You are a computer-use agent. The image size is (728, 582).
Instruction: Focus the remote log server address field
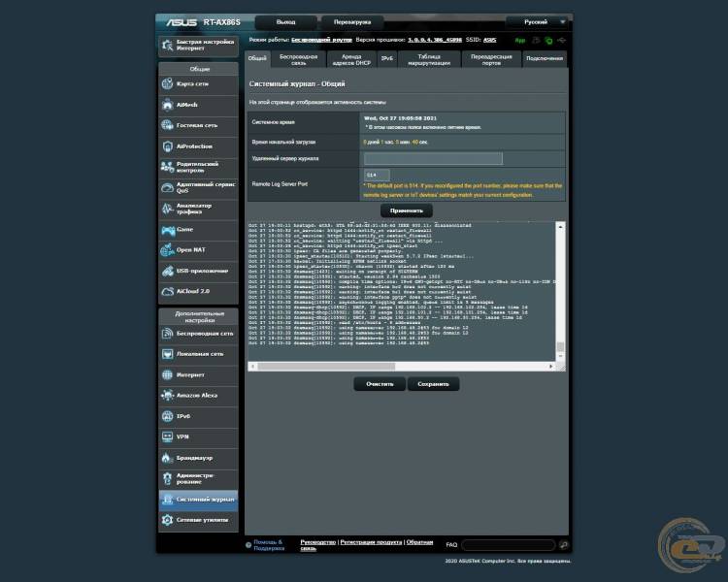click(433, 159)
